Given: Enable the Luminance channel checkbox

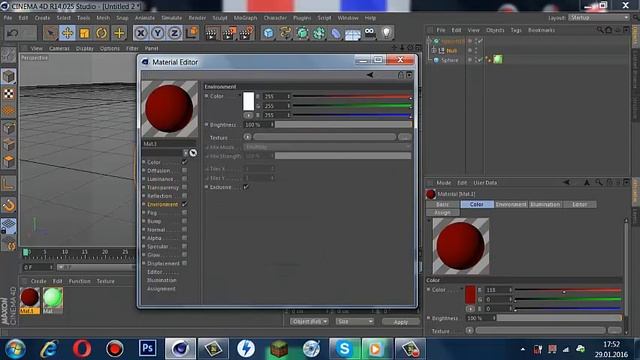Looking at the screenshot, I should (x=184, y=179).
